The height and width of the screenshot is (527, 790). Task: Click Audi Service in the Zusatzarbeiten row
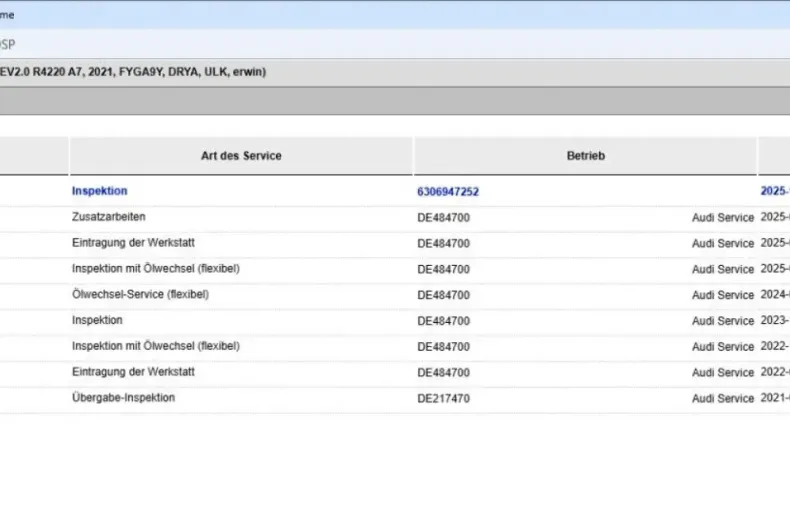pyautogui.click(x=722, y=217)
